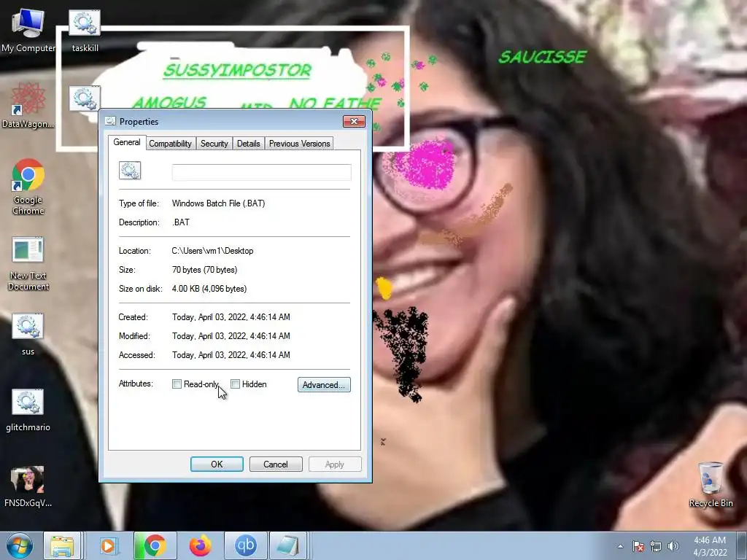This screenshot has height=560, width=747.
Task: Select the New Text Document icon
Action: click(x=28, y=262)
